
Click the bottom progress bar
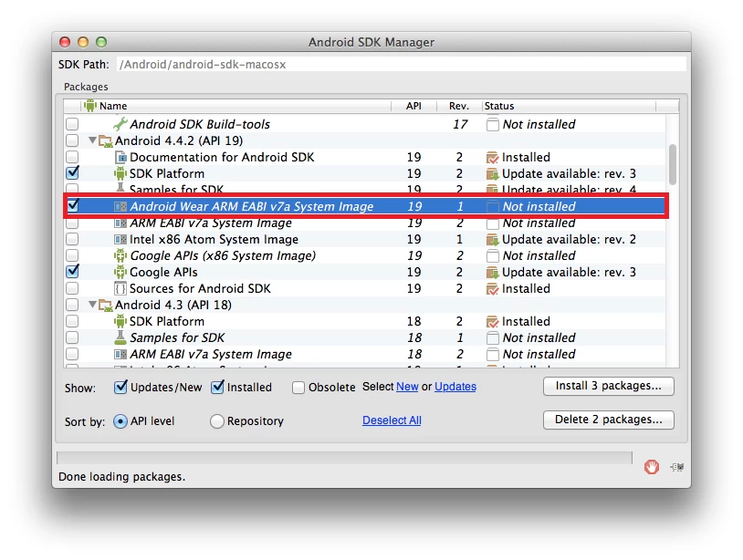(344, 458)
